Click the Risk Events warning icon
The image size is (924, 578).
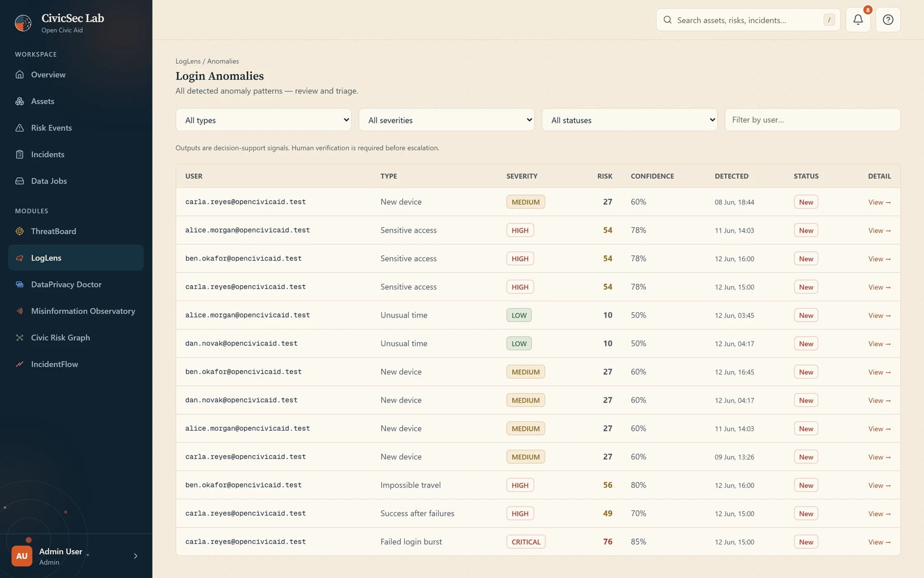pyautogui.click(x=20, y=128)
